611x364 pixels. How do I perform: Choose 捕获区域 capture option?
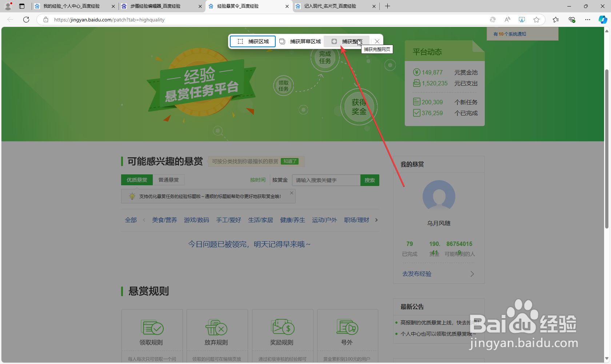(x=253, y=41)
